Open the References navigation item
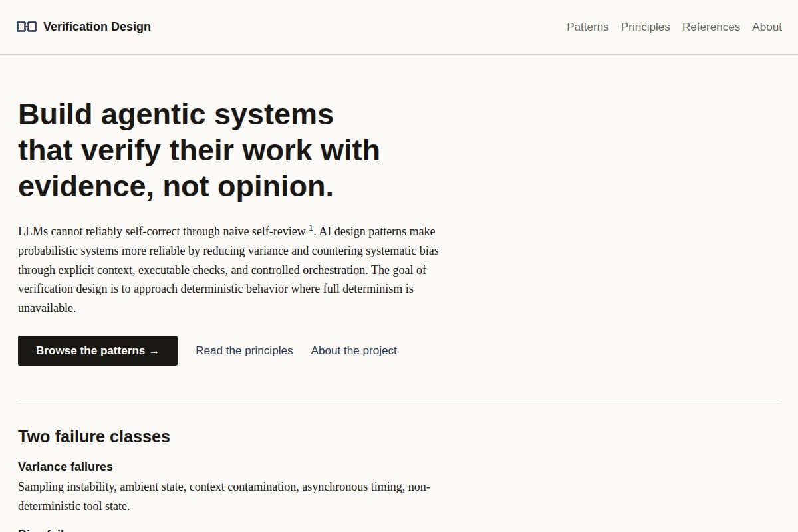This screenshot has height=532, width=798. click(711, 27)
